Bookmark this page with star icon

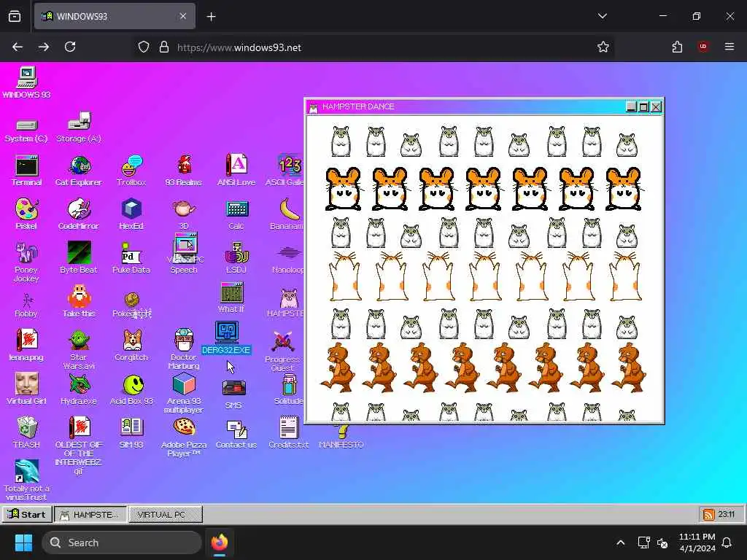point(603,47)
